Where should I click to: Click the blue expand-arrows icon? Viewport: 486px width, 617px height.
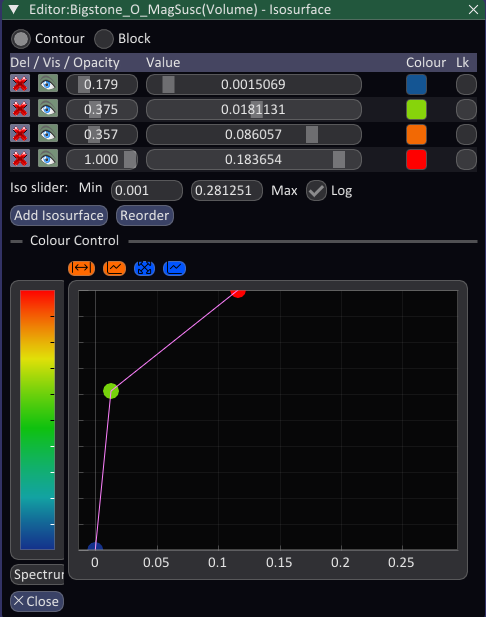pos(144,268)
